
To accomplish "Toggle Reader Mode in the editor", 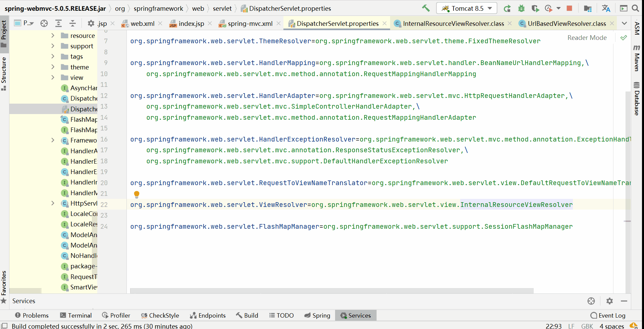I will pos(587,38).
